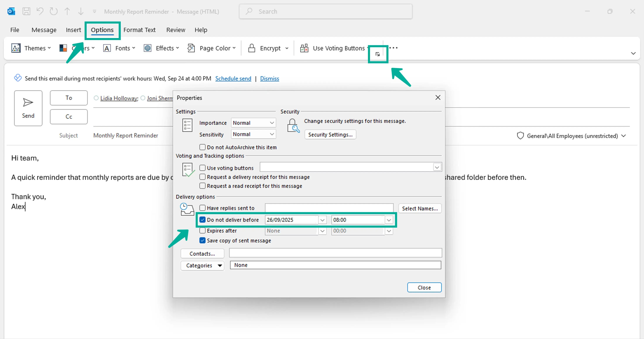Click the Page Color paint icon
Viewport: 644px width, 339px height.
pyautogui.click(x=191, y=48)
